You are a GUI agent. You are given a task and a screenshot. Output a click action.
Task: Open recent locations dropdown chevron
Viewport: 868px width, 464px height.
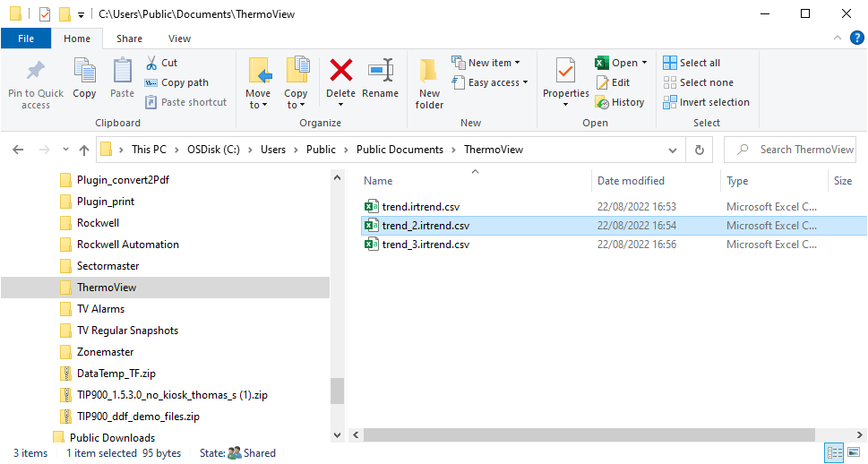coord(66,150)
